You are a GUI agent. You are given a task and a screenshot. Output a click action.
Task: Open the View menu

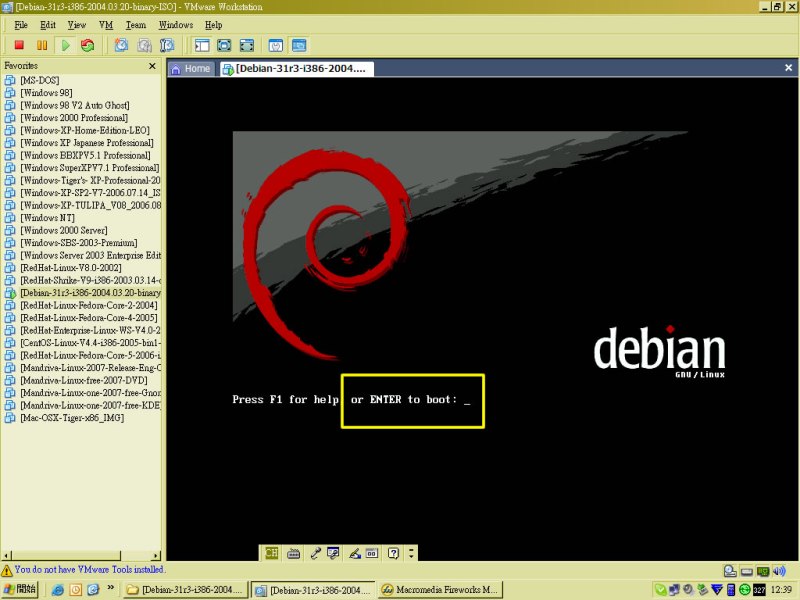point(77,25)
